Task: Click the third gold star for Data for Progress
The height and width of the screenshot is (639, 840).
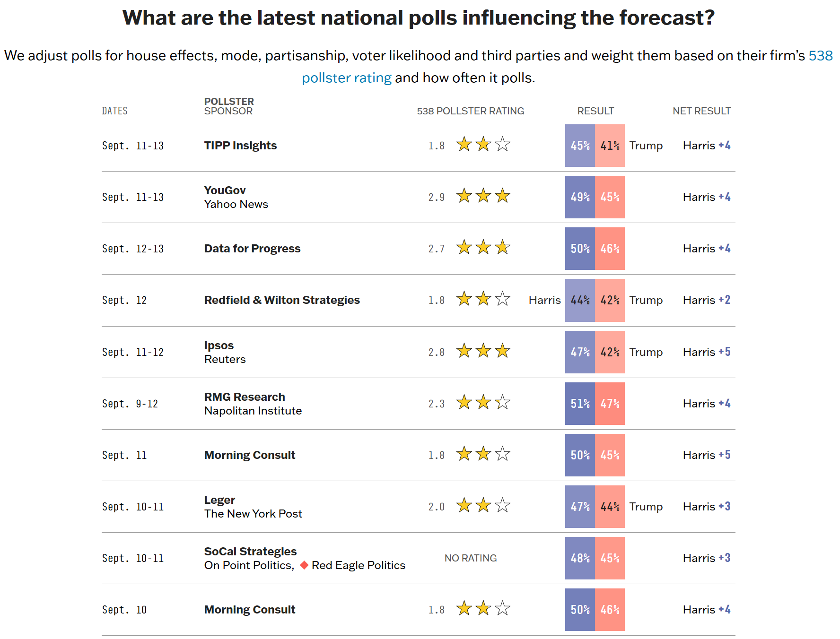Action: click(x=502, y=248)
